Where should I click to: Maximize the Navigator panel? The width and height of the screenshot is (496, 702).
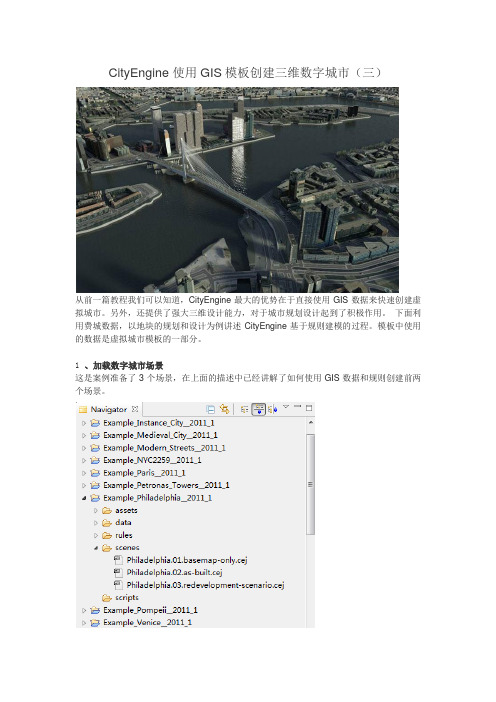309,408
